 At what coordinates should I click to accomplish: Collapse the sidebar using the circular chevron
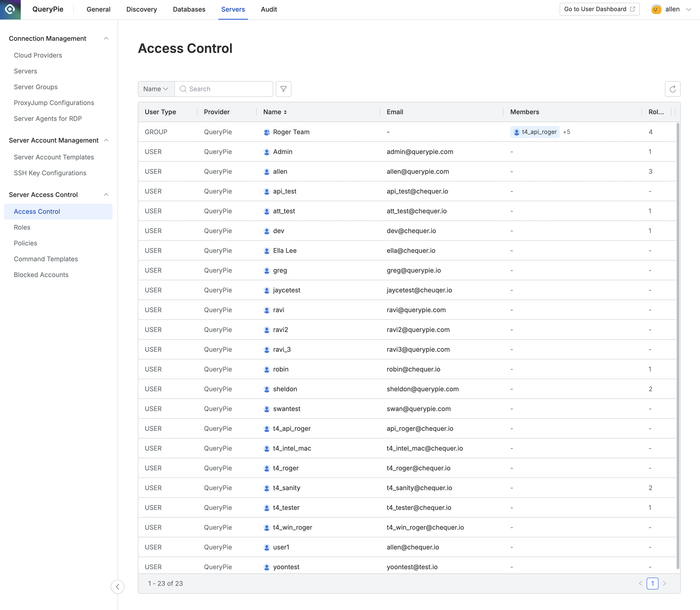118,587
